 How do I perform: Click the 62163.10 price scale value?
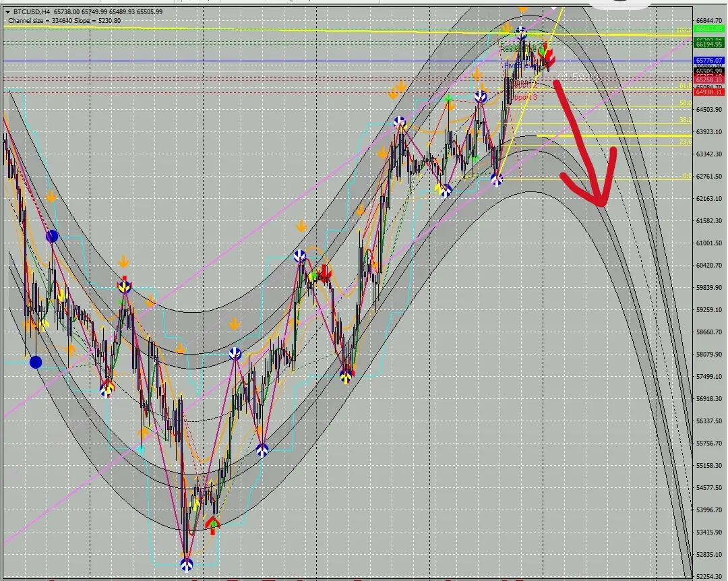point(709,199)
